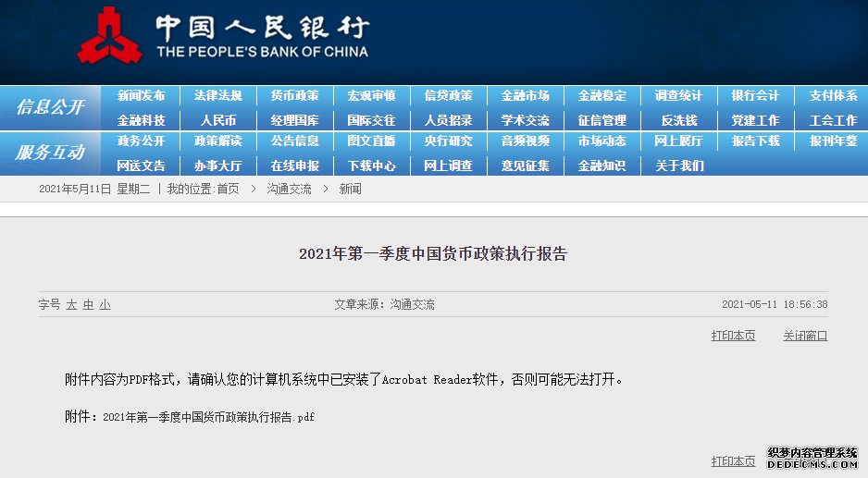The width and height of the screenshot is (868, 478).
Task: Go to 经理国库
Action: (295, 120)
